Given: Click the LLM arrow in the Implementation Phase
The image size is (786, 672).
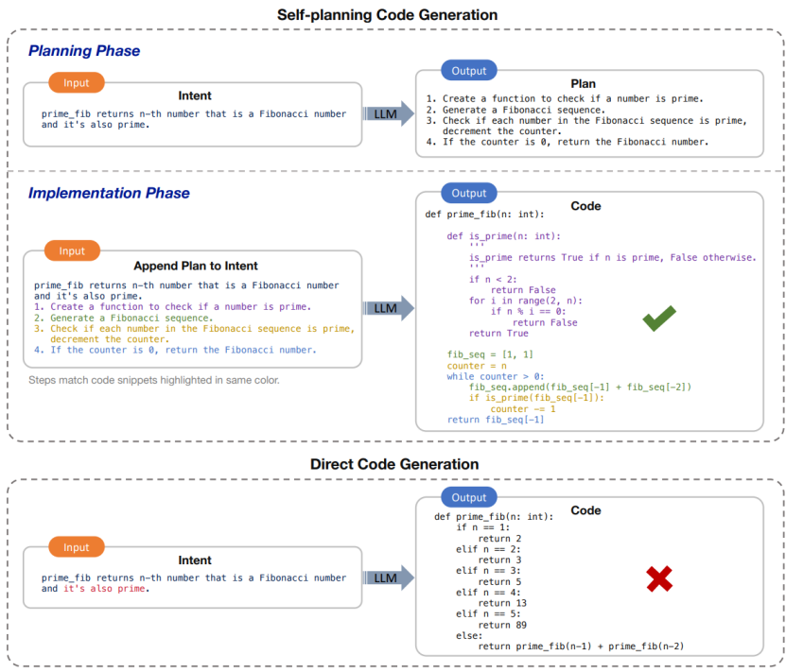Looking at the screenshot, I should click(389, 308).
